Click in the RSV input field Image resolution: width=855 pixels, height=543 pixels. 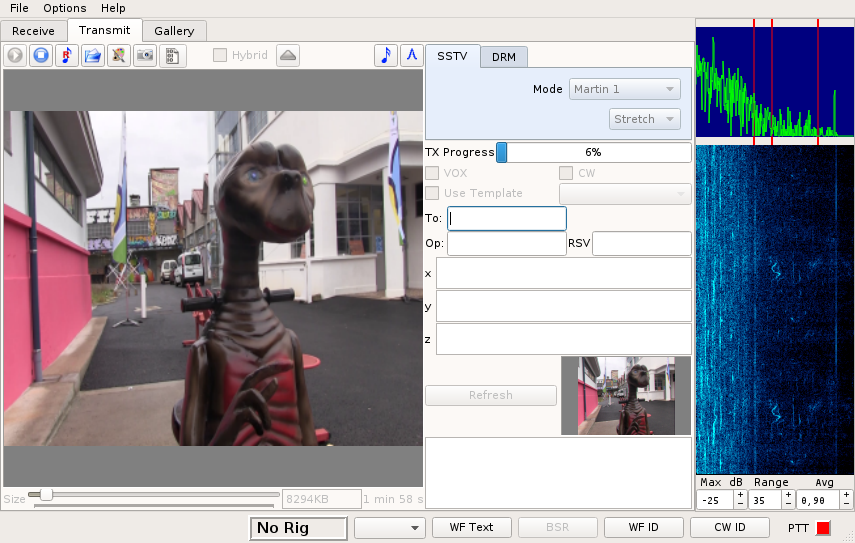click(642, 244)
